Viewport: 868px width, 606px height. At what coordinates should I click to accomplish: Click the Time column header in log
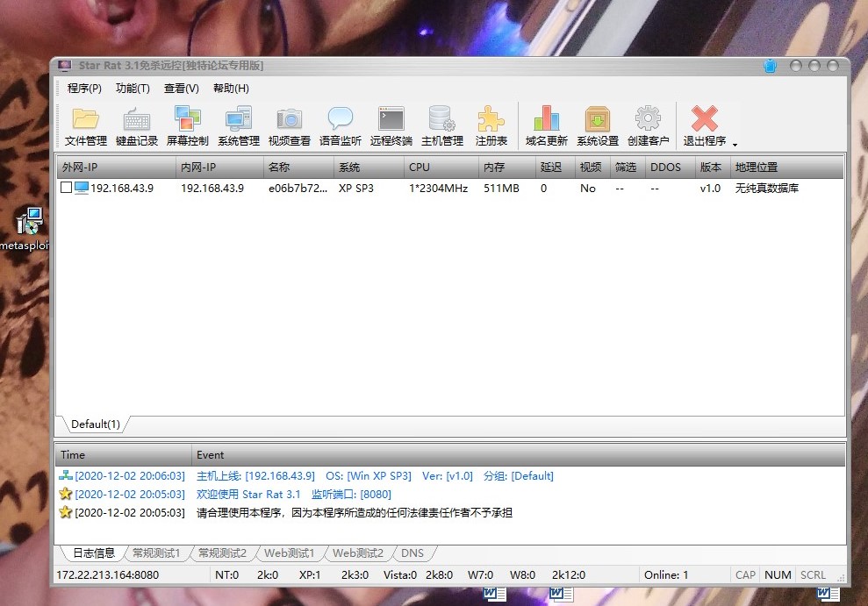click(123, 455)
